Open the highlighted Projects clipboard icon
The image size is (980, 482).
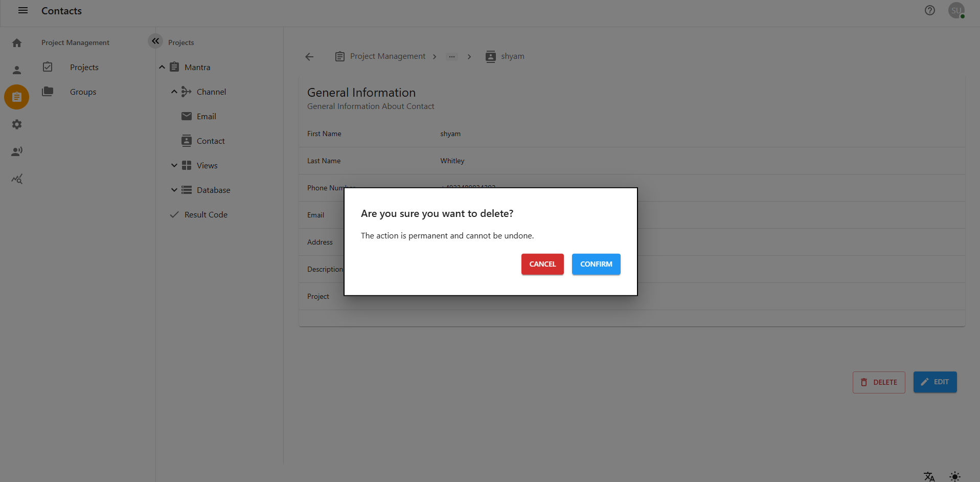[17, 97]
